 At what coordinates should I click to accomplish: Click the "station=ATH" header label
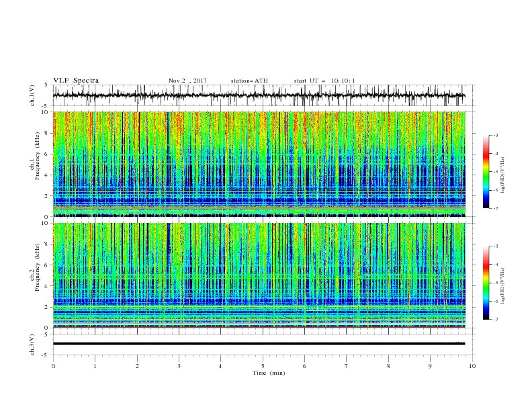[x=249, y=81]
